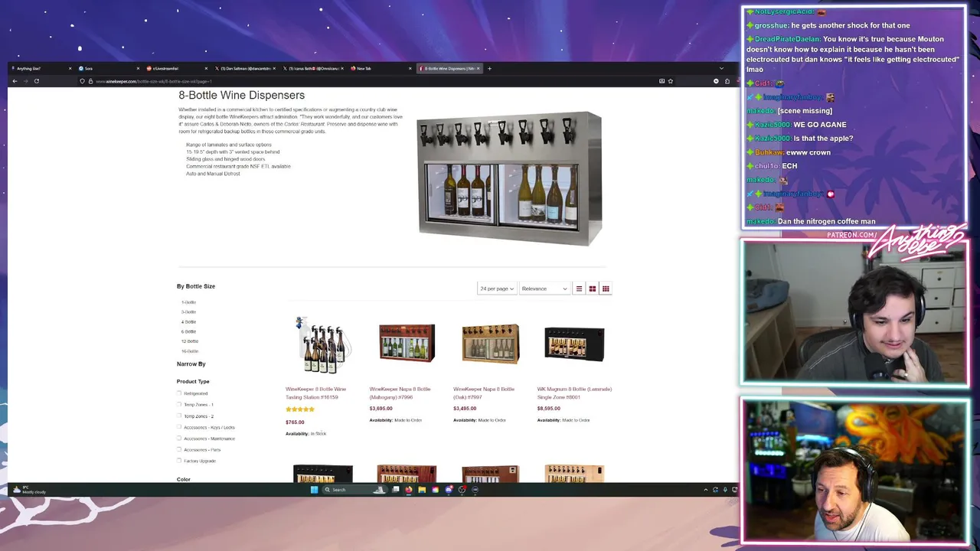Click the Oak Napa dispenser product image

(491, 343)
